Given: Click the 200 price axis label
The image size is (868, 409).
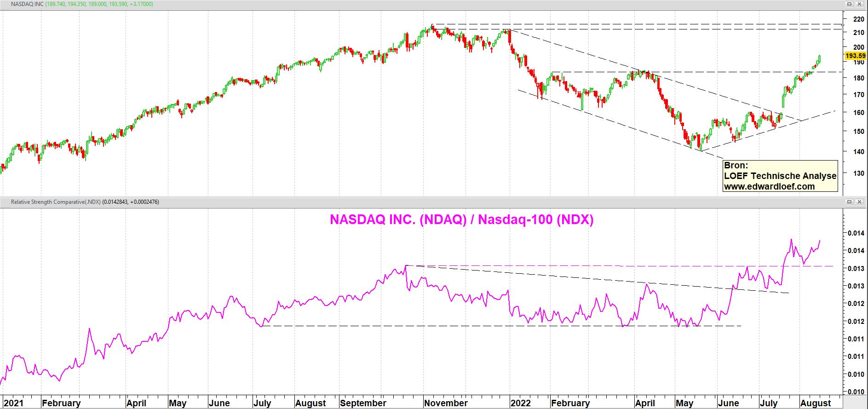Looking at the screenshot, I should pos(858,47).
